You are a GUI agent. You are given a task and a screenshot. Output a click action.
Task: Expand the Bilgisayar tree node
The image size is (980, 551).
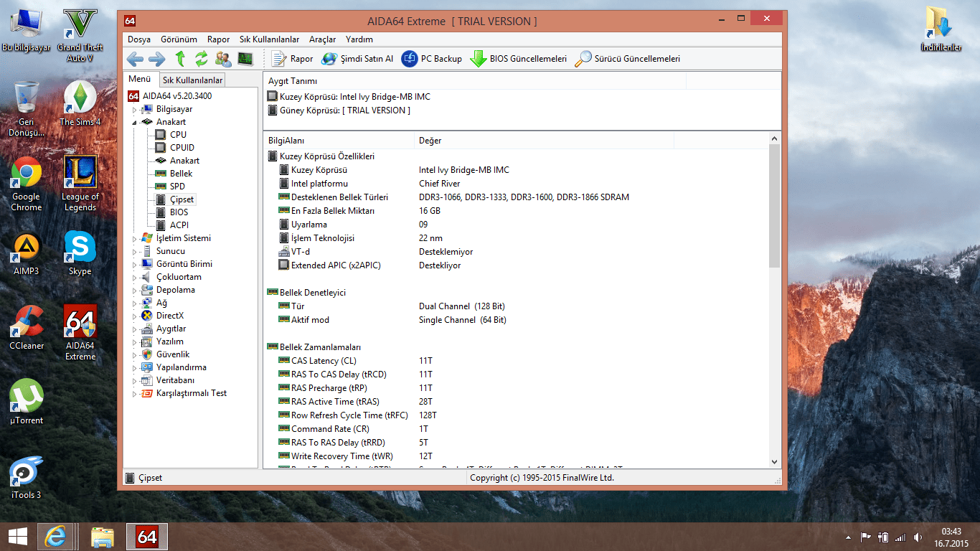point(133,110)
